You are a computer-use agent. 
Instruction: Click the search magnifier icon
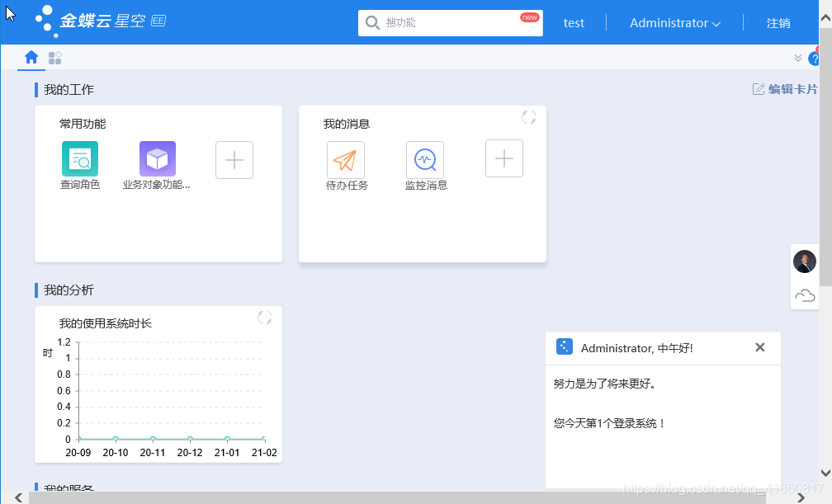[371, 22]
